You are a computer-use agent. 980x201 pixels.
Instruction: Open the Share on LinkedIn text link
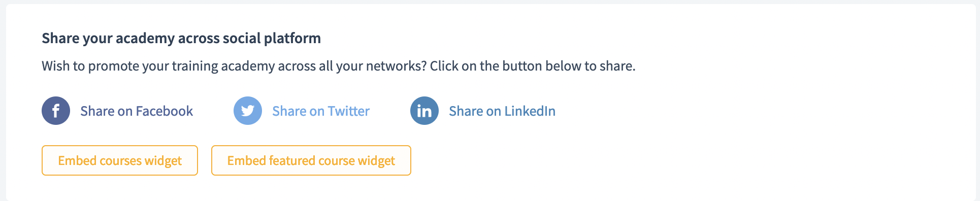(502, 111)
